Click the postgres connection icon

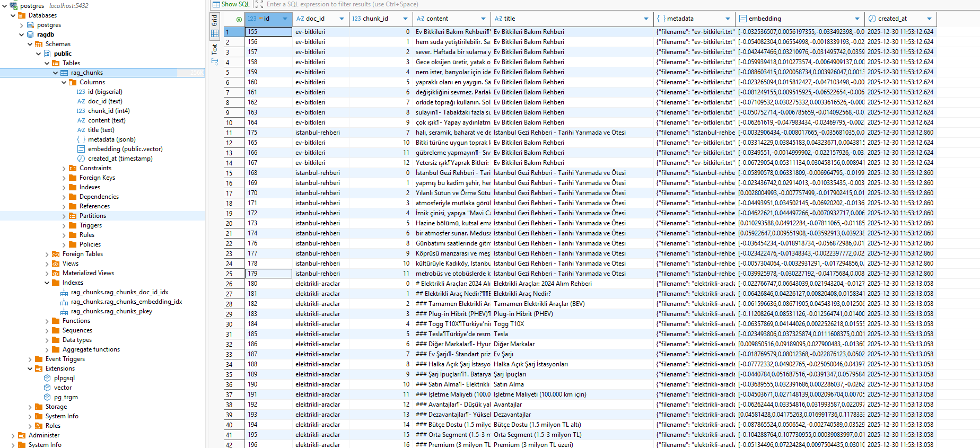(14, 5)
